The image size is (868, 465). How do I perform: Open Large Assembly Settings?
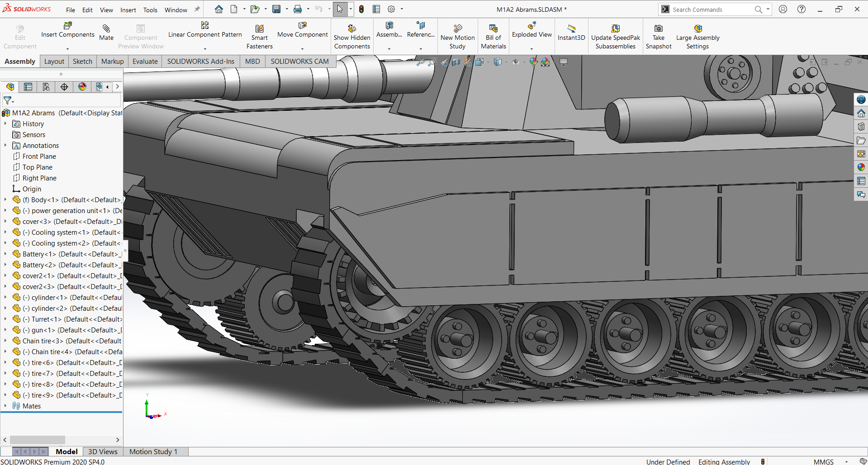698,37
